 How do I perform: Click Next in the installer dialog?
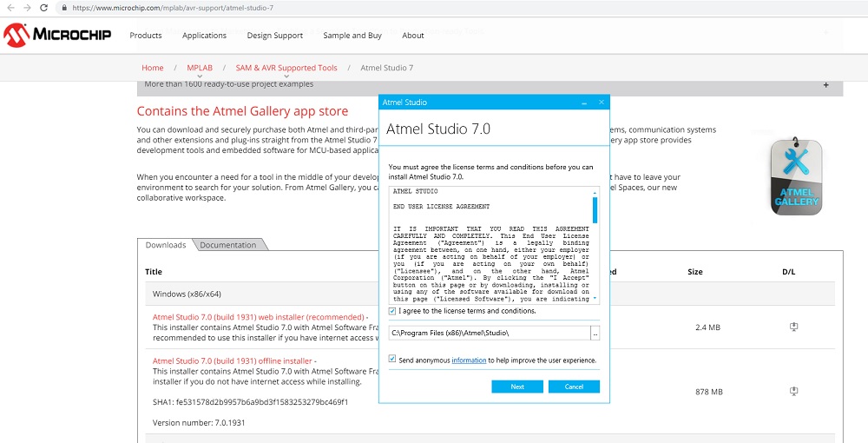tap(517, 387)
